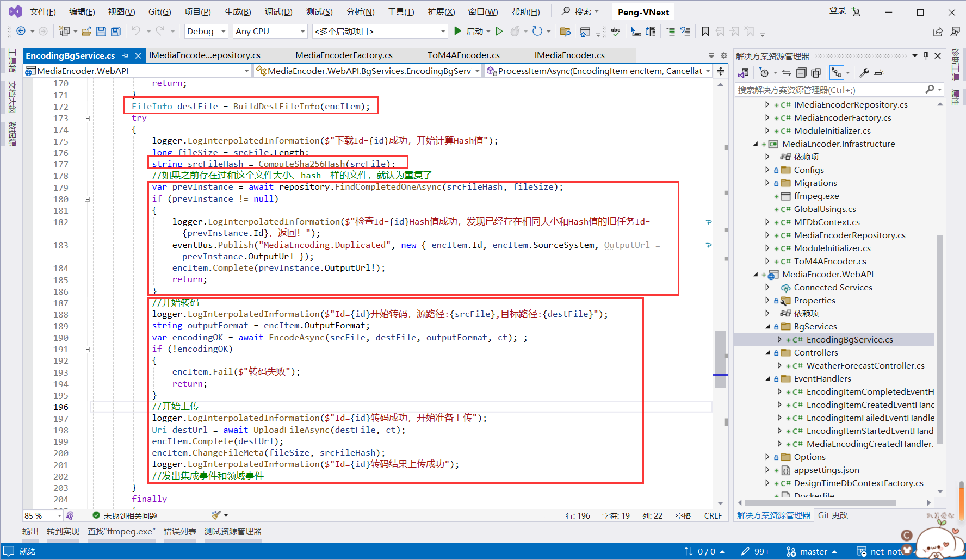Toggle pin on the EncodingBgService.cs tab
The image size is (966, 560).
[x=126, y=55]
